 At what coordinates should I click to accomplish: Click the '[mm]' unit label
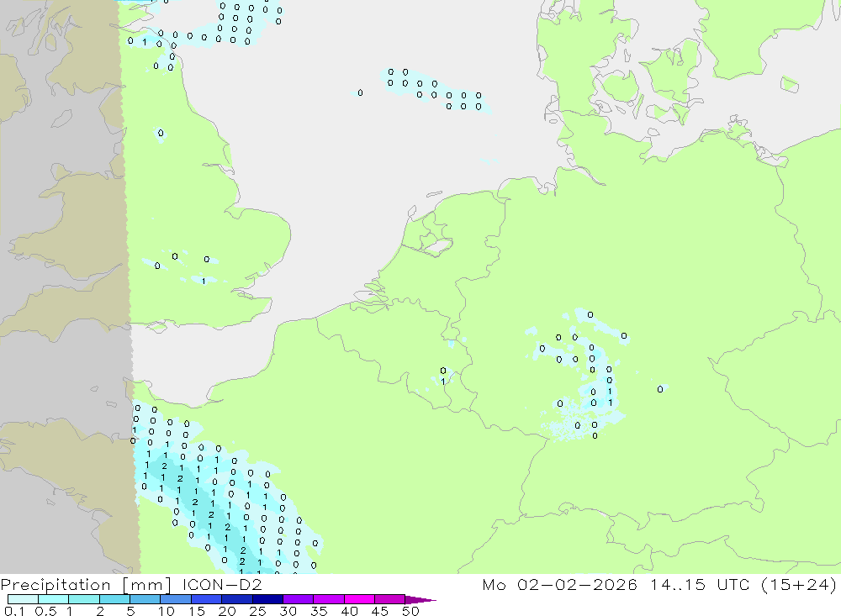click(x=147, y=585)
